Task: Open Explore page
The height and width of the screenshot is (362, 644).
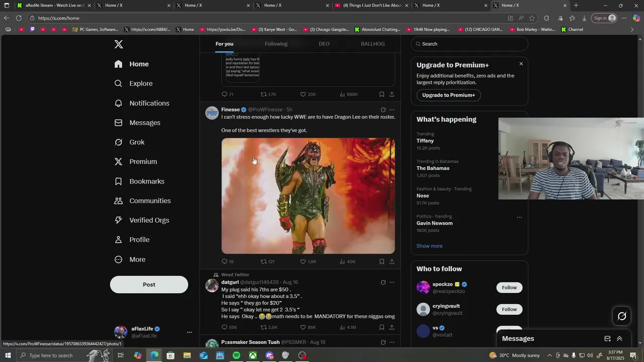Action: click(x=134, y=83)
